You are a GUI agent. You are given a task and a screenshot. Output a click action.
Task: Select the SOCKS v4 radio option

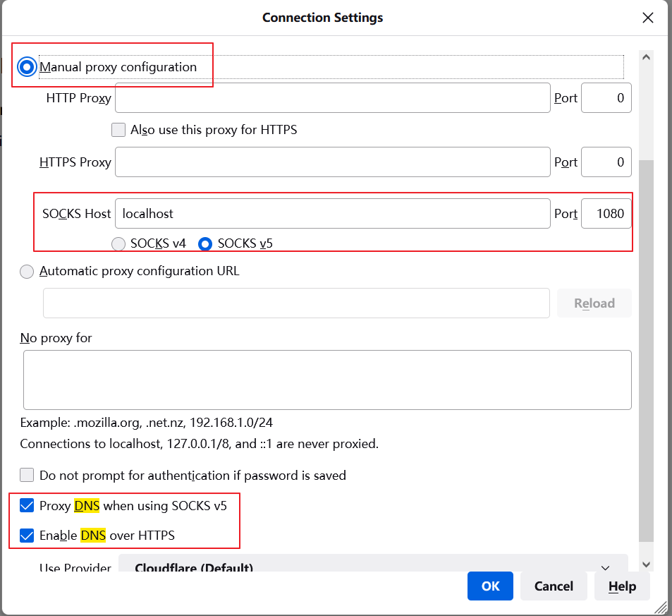click(118, 243)
